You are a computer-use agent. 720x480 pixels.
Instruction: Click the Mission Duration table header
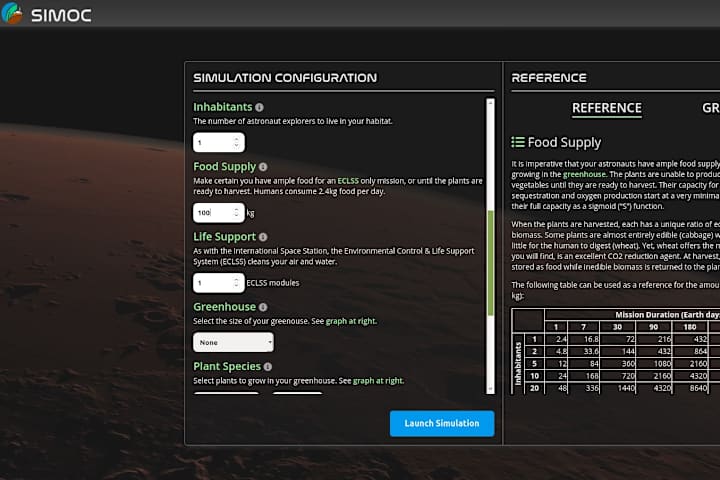[667, 315]
